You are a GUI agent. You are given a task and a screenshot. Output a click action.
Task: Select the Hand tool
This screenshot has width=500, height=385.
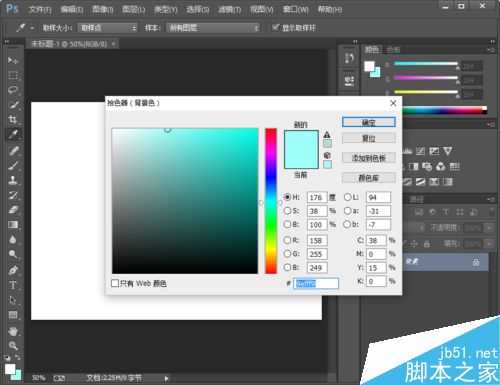pos(13,331)
